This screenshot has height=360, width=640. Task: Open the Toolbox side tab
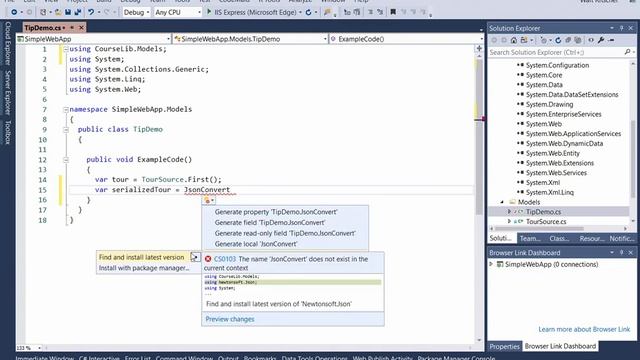[7, 132]
